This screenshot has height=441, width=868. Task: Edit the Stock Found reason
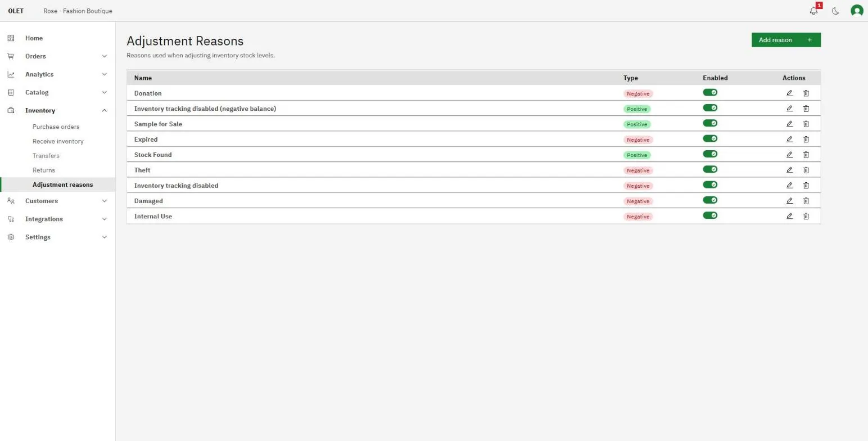click(789, 155)
